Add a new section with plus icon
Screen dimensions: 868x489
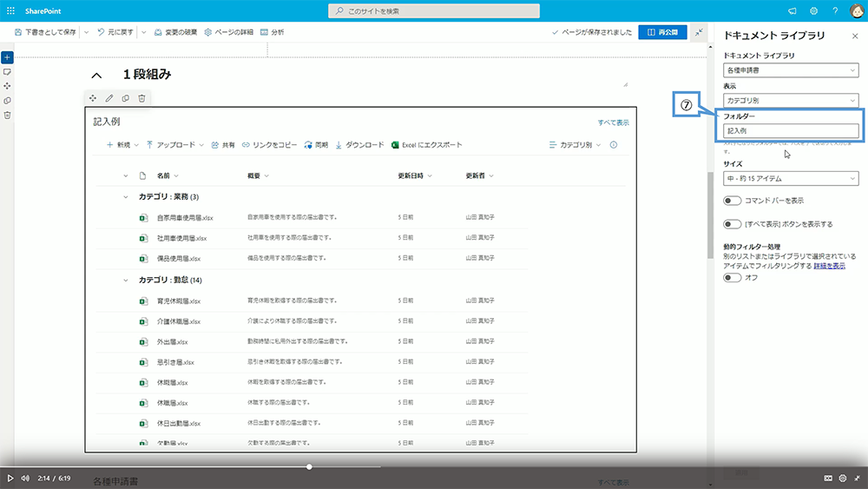click(7, 57)
